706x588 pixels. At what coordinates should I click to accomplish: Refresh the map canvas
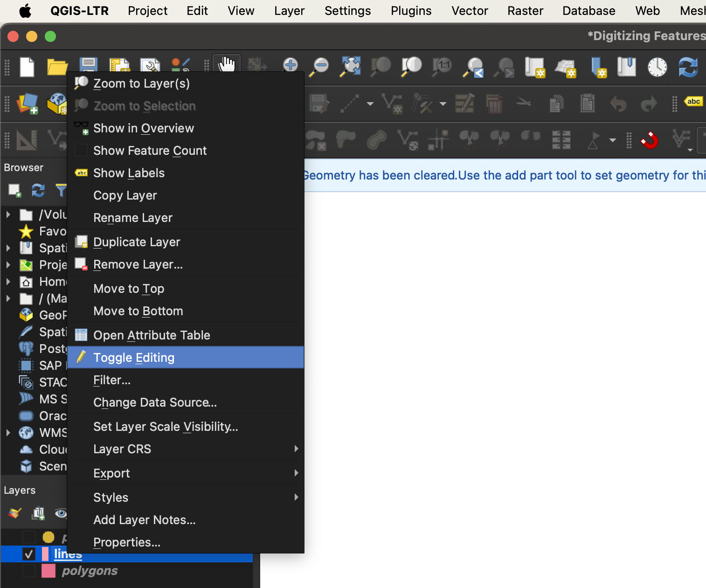click(688, 67)
